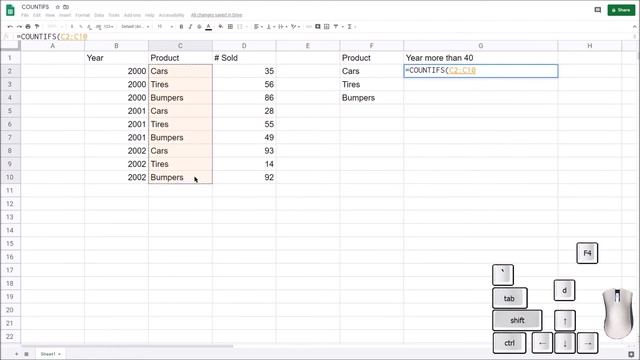Open the Text color picker
640x360 pixels.
(x=209, y=27)
